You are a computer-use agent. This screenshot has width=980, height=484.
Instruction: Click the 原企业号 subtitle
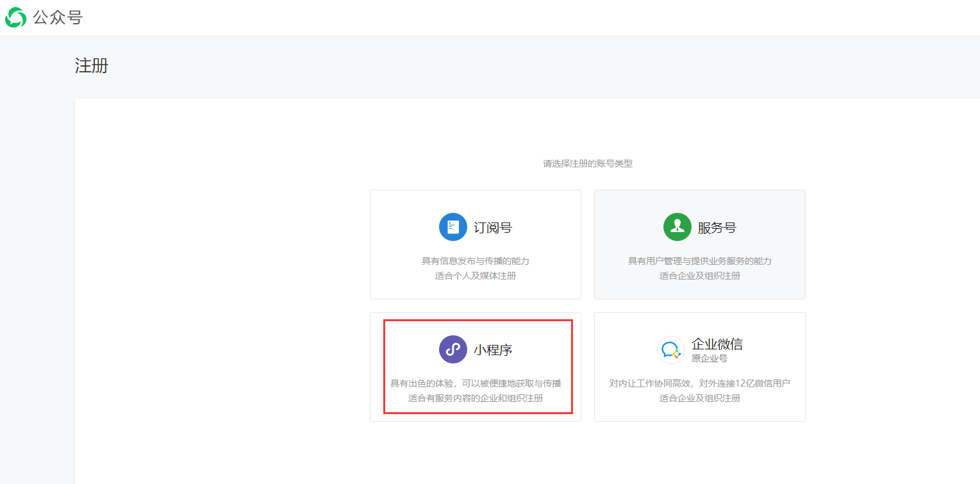(710, 358)
